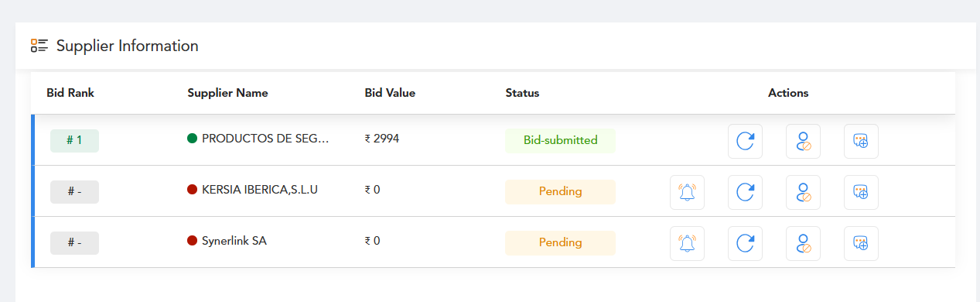
Task: Click the Bid Value column header
Action: (390, 93)
